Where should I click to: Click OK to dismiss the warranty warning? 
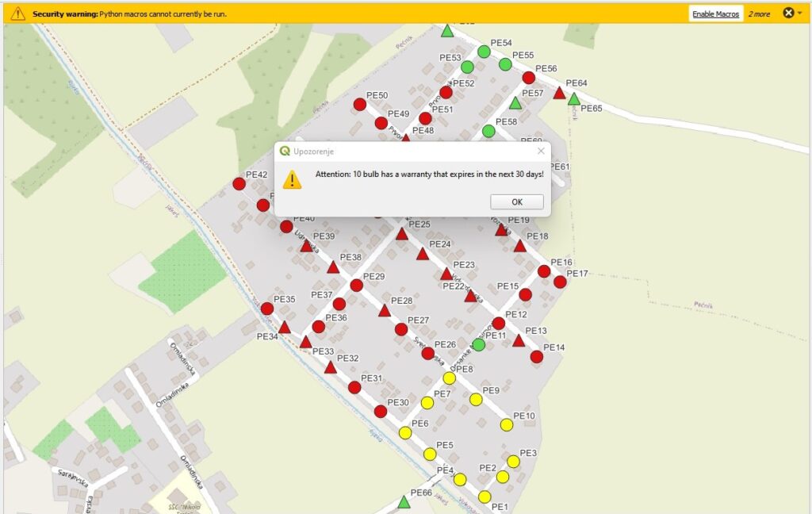click(x=516, y=201)
